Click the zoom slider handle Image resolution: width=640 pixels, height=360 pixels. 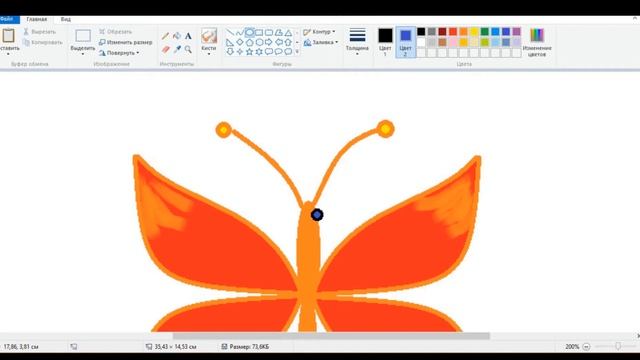[x=618, y=346]
